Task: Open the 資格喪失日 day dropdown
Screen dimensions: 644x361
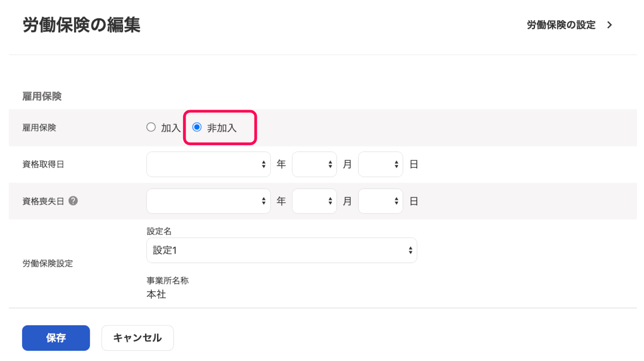Action: tap(380, 201)
